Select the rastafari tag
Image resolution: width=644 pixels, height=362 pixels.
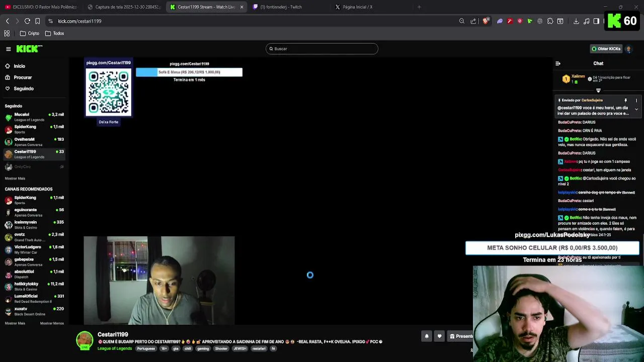[x=259, y=348]
